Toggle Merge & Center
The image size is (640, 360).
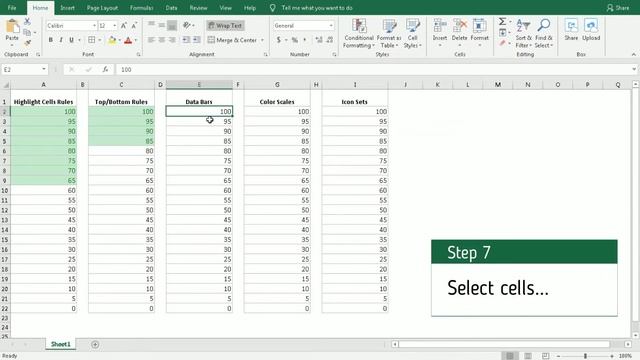coord(232,40)
